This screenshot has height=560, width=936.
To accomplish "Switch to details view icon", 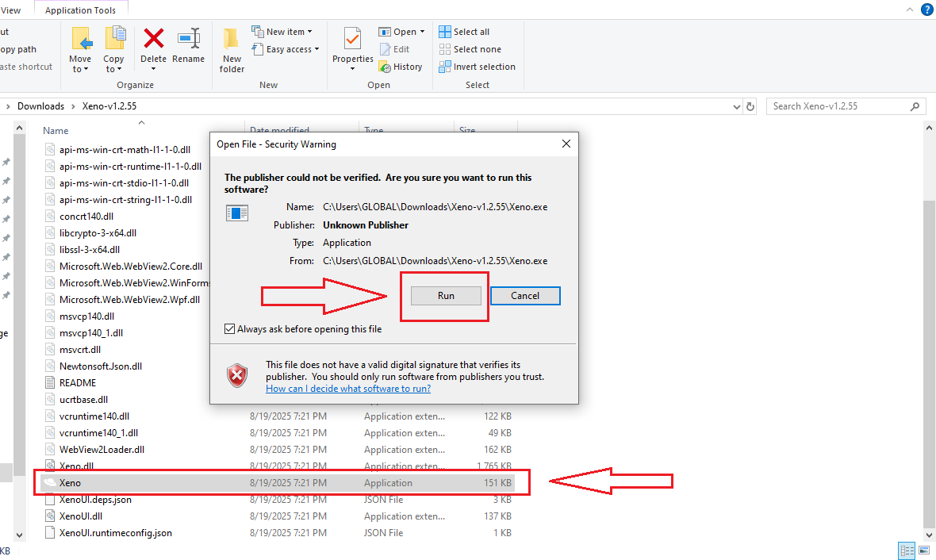I will [907, 550].
